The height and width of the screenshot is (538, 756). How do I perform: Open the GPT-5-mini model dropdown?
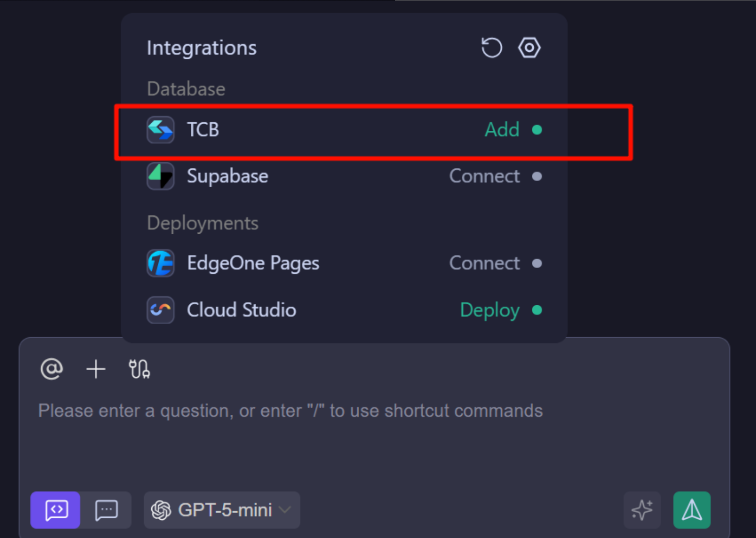(x=222, y=510)
